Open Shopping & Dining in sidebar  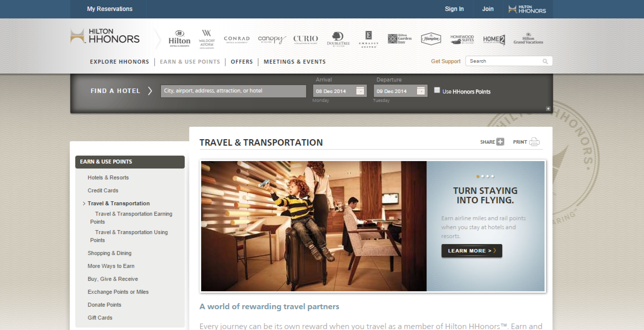pyautogui.click(x=109, y=253)
